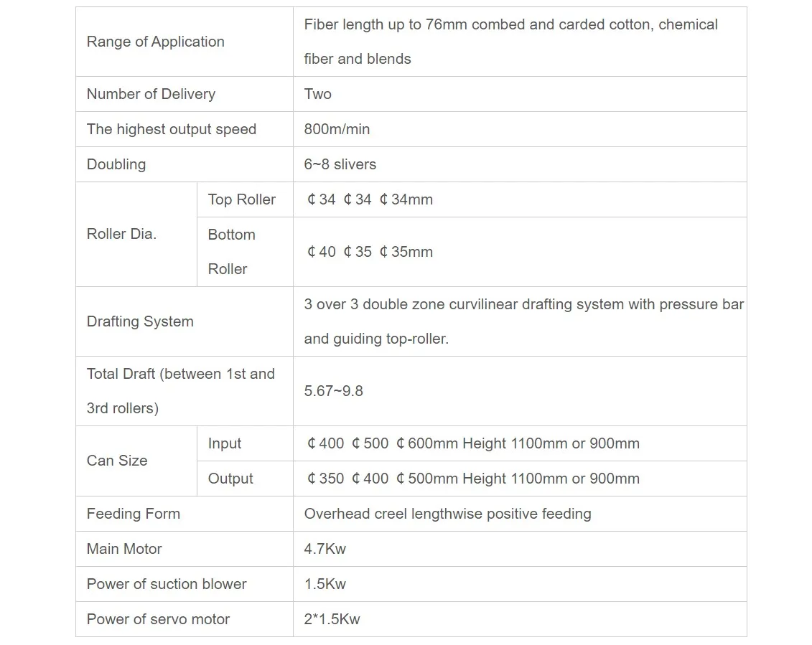Click the Power of suction blower label

point(167,584)
